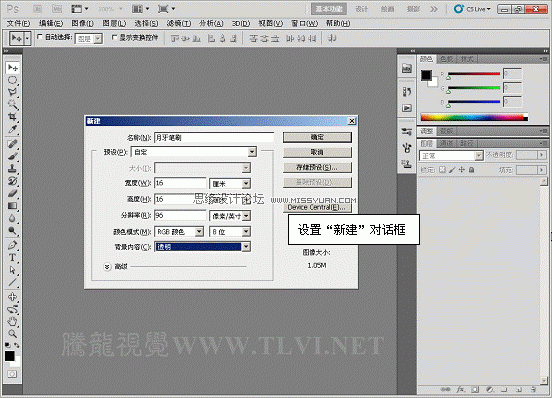Toggle Quick Mask mode icon

[12, 374]
